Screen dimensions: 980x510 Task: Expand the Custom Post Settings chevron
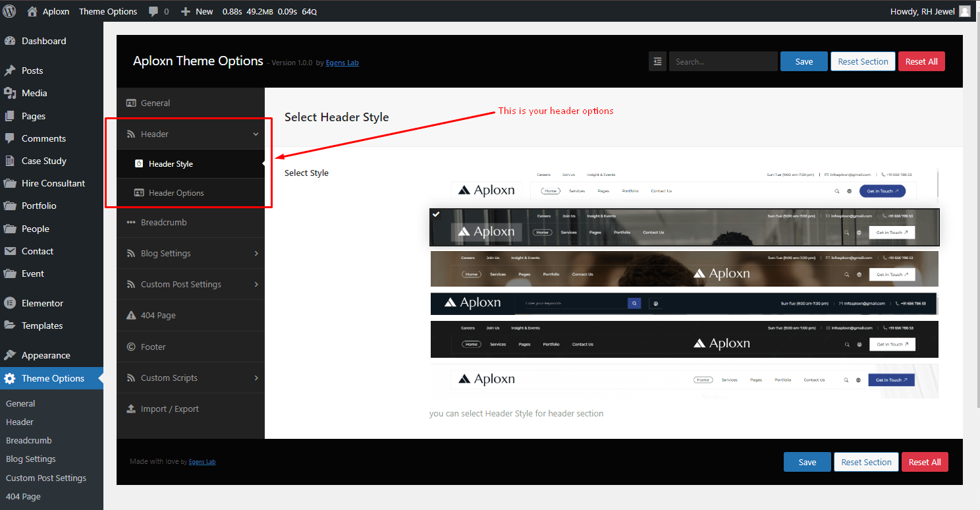[256, 284]
